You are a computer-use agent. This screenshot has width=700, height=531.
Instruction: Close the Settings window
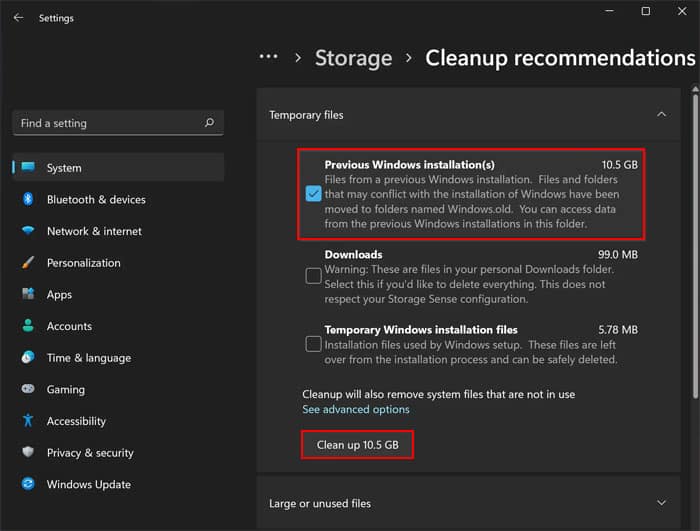point(682,11)
